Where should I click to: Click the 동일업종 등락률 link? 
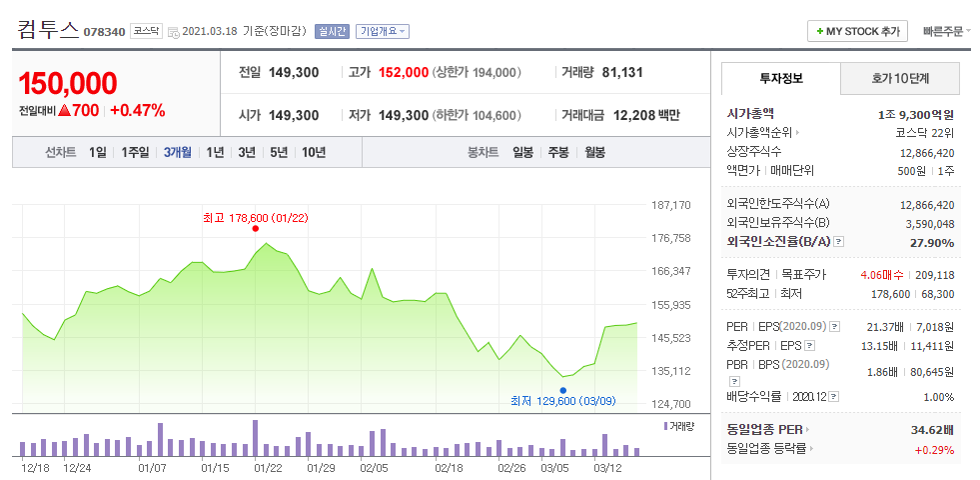tap(767, 449)
